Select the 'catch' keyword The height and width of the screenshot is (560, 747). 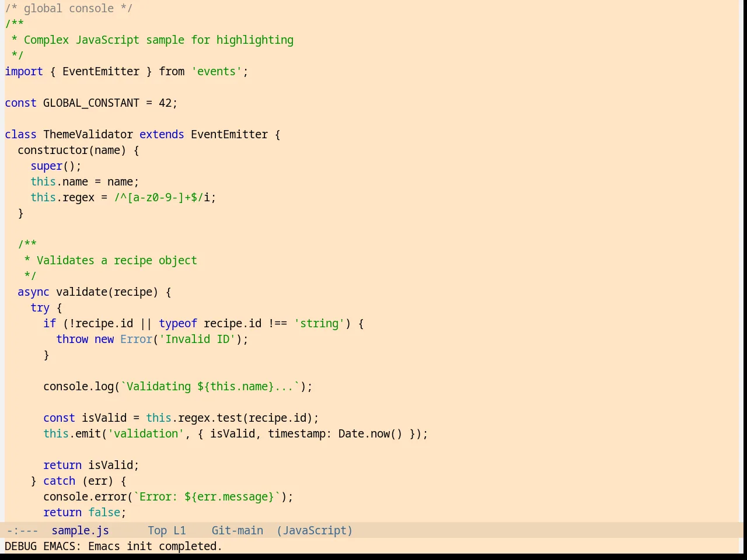59,481
